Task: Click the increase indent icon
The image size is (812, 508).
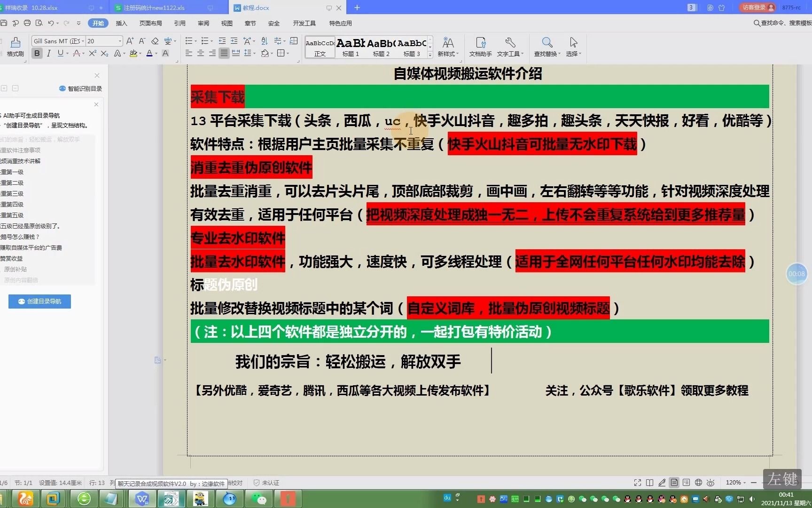Action: click(x=234, y=41)
